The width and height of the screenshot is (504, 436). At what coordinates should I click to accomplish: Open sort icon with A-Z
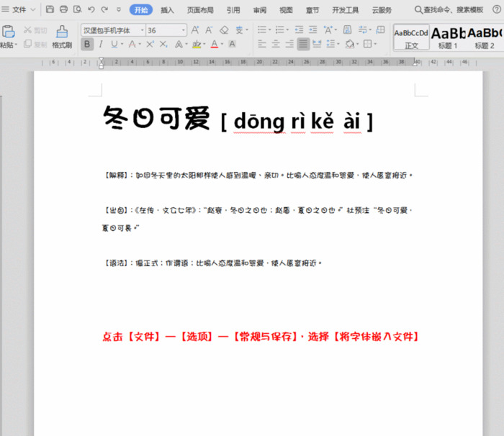click(347, 30)
